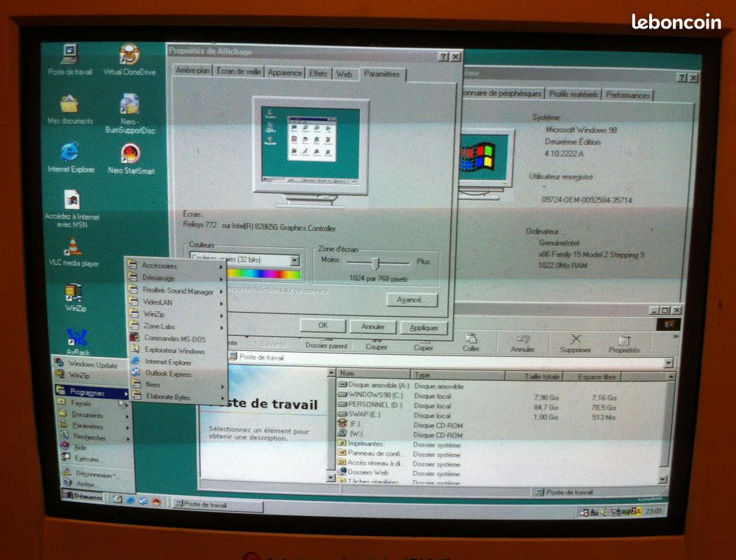Select the (W:) CD-ROM drive
Screen dimensions: 736x560
click(350, 433)
